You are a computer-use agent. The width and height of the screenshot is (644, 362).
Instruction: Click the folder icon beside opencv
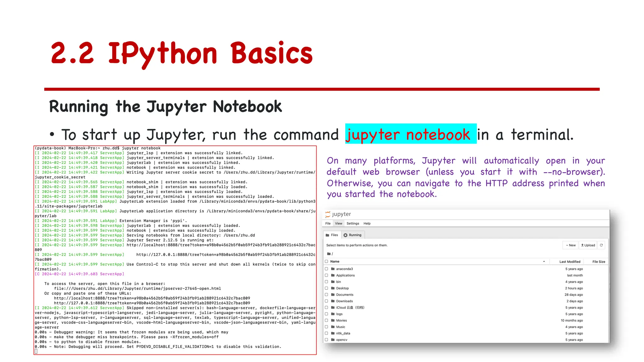click(x=333, y=340)
